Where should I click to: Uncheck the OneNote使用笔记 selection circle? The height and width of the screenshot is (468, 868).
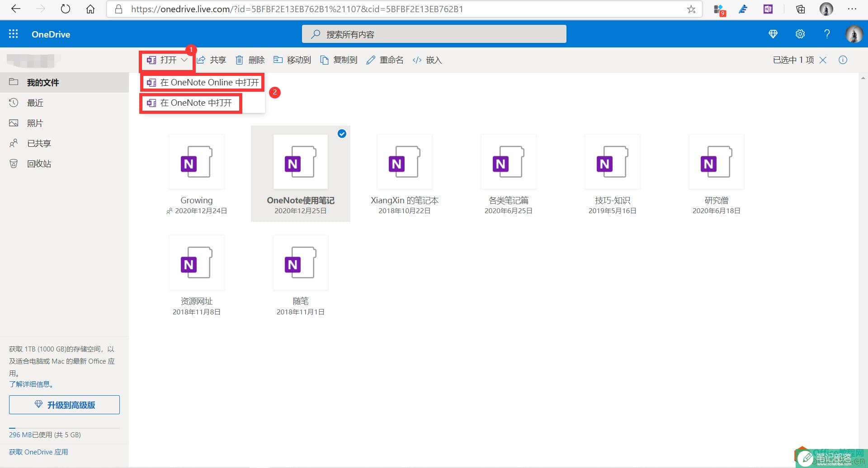coord(342,133)
